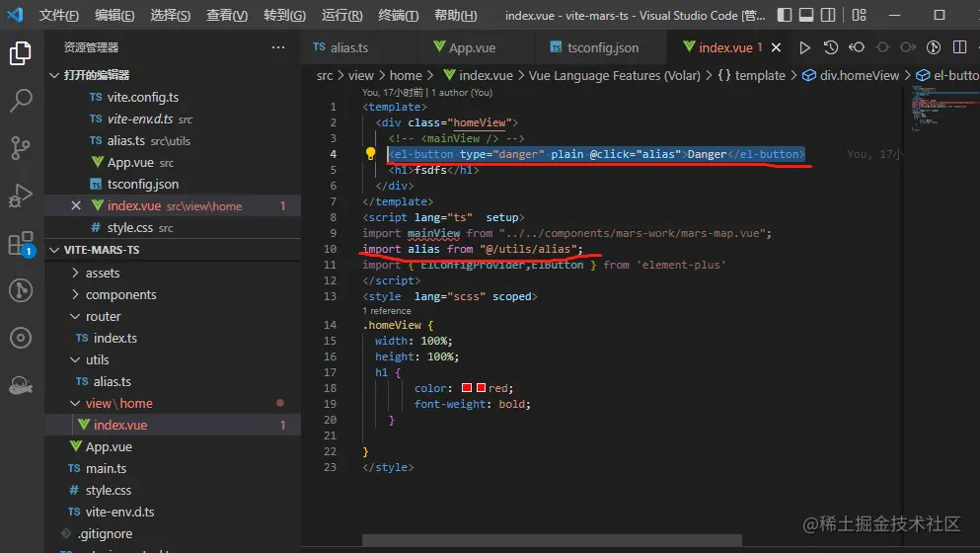Open vite-env.d.ts in open editors

tap(140, 118)
